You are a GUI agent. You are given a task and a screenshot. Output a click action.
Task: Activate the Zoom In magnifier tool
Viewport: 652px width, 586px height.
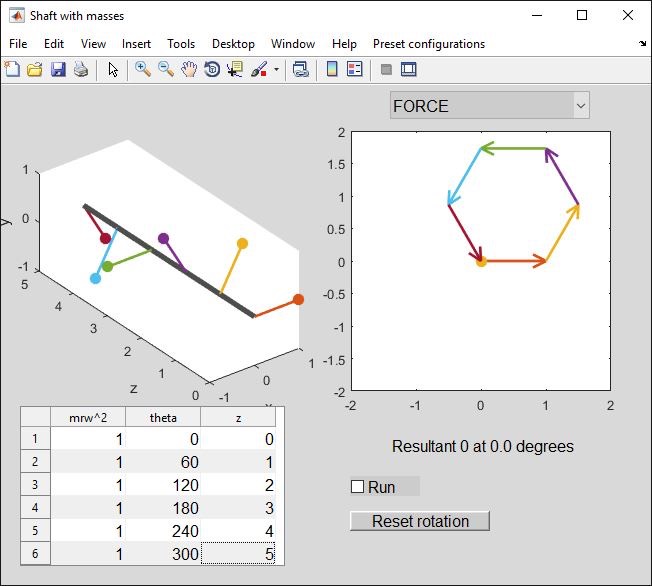click(143, 70)
